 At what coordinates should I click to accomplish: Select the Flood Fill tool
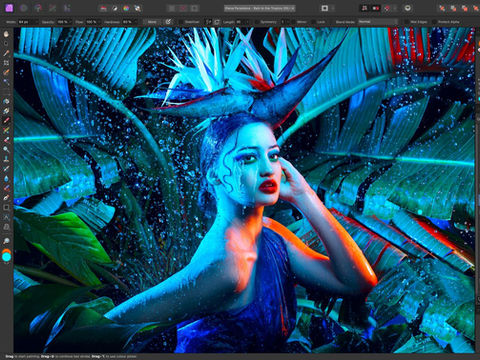6,101
